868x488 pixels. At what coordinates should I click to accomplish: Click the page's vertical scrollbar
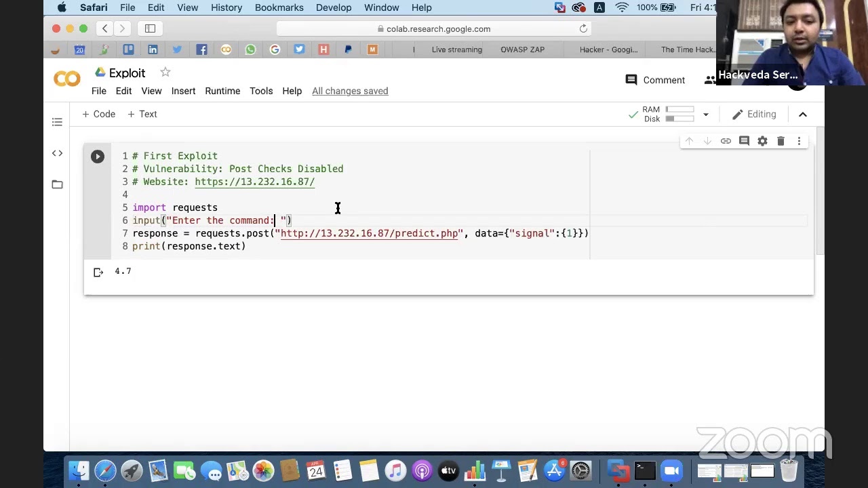(x=820, y=190)
